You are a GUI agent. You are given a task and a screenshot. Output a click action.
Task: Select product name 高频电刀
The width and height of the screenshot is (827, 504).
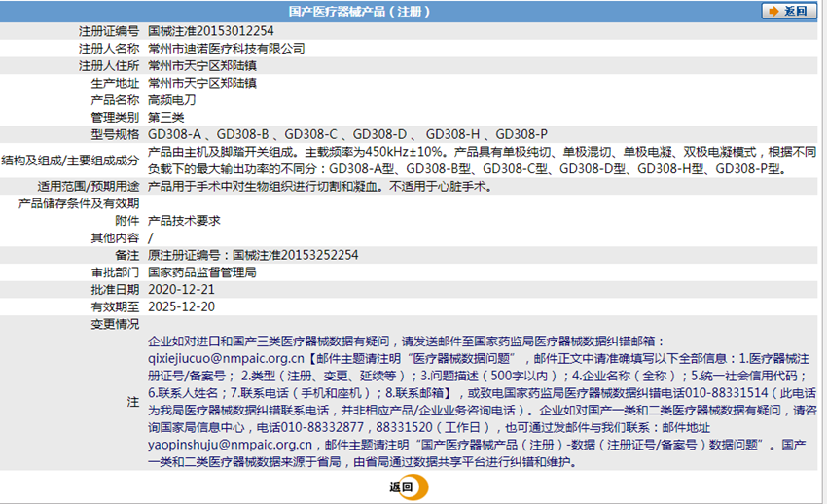[x=172, y=99]
